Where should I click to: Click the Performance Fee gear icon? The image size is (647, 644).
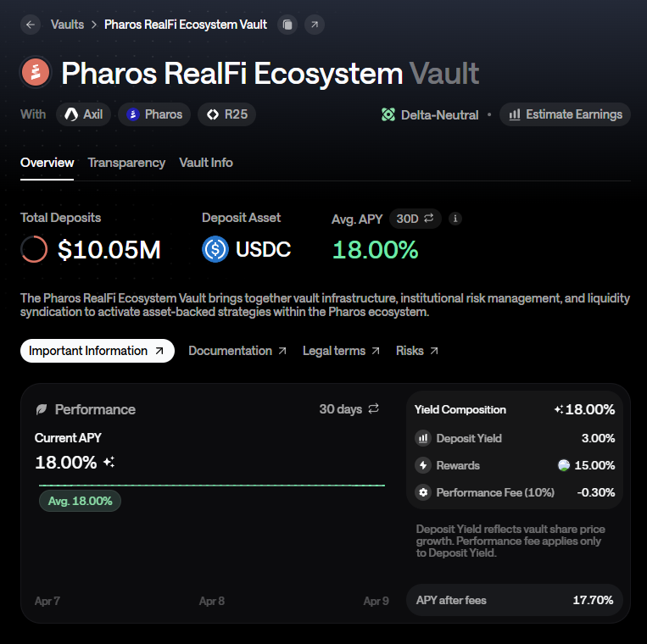(x=423, y=492)
